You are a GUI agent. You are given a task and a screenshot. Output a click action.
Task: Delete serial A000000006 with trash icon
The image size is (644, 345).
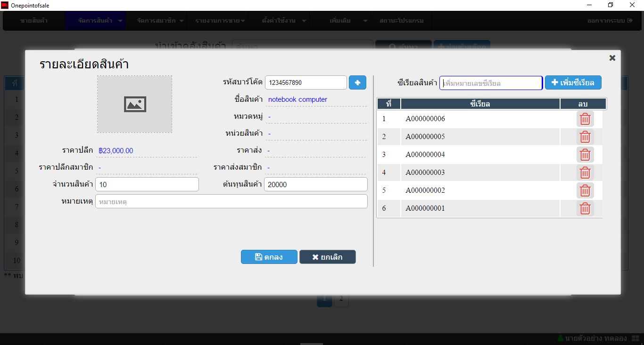coord(585,119)
